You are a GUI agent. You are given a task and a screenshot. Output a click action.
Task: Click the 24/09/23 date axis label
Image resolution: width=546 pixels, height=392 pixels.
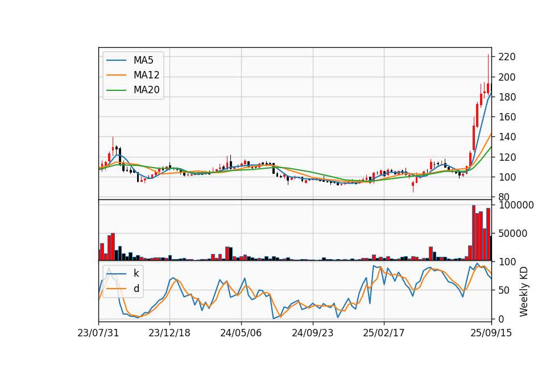tap(313, 333)
